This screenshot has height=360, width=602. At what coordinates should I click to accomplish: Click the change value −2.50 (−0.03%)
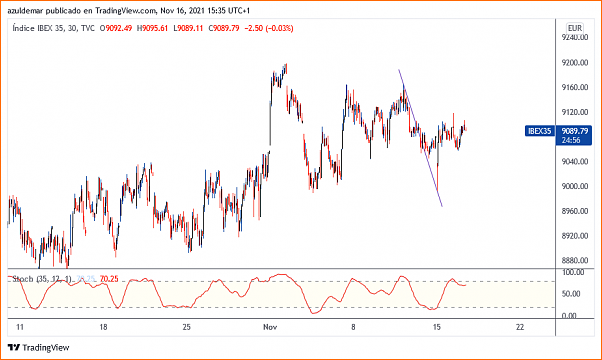point(269,28)
